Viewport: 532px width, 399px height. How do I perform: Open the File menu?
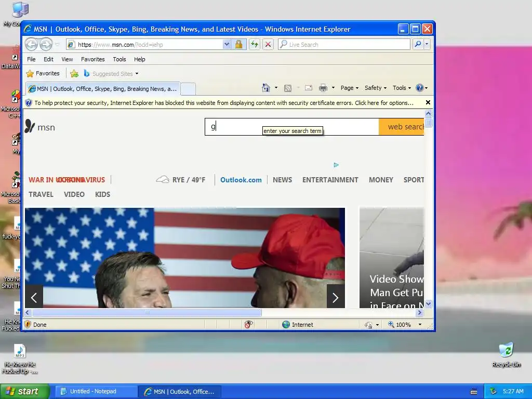click(x=31, y=59)
